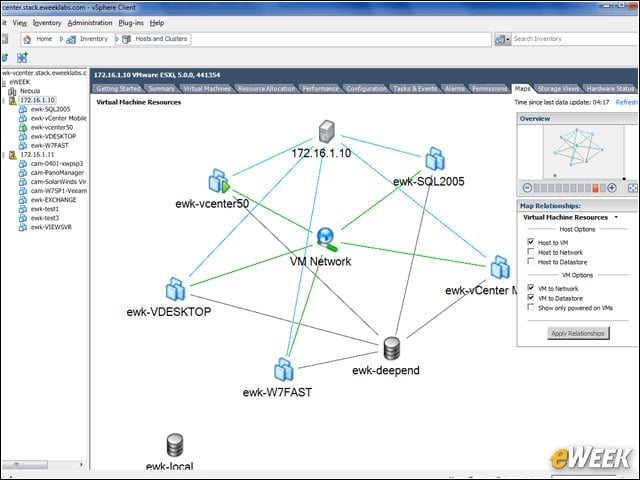Select the ewk-local datastore icon
640x480 pixels.
tap(175, 445)
